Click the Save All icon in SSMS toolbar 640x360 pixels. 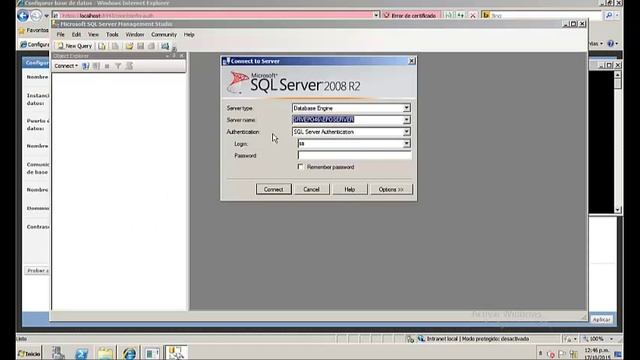tap(151, 46)
